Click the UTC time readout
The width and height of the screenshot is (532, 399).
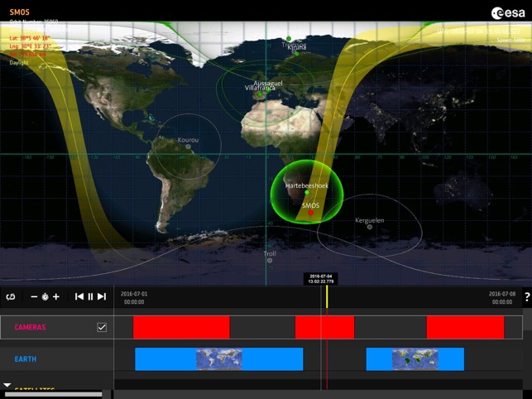pyautogui.click(x=478, y=31)
